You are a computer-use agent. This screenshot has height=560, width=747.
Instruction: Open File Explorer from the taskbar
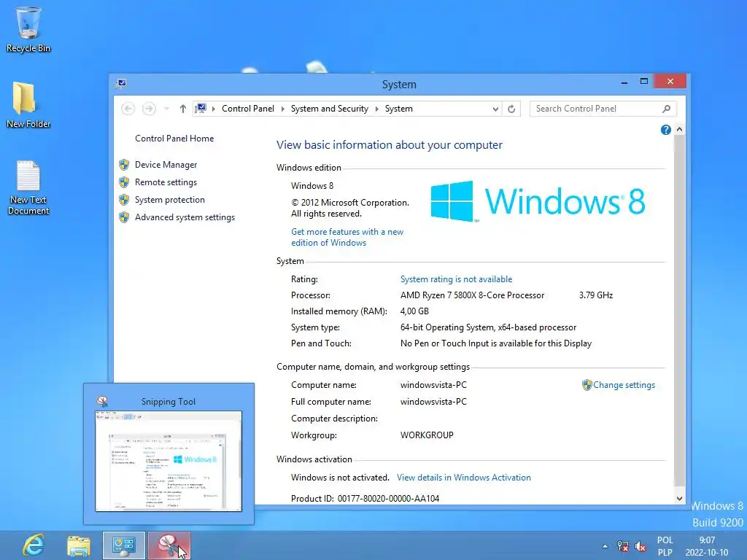(x=79, y=545)
